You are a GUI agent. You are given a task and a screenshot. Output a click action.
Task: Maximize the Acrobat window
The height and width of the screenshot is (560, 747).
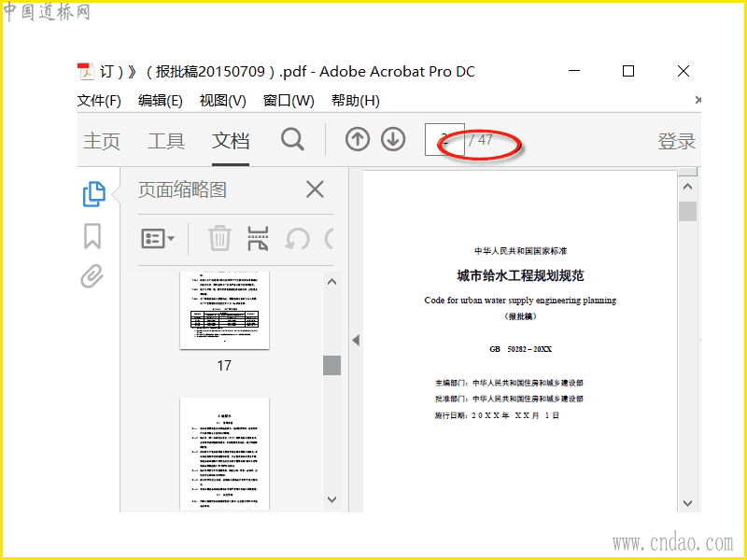pyautogui.click(x=628, y=71)
